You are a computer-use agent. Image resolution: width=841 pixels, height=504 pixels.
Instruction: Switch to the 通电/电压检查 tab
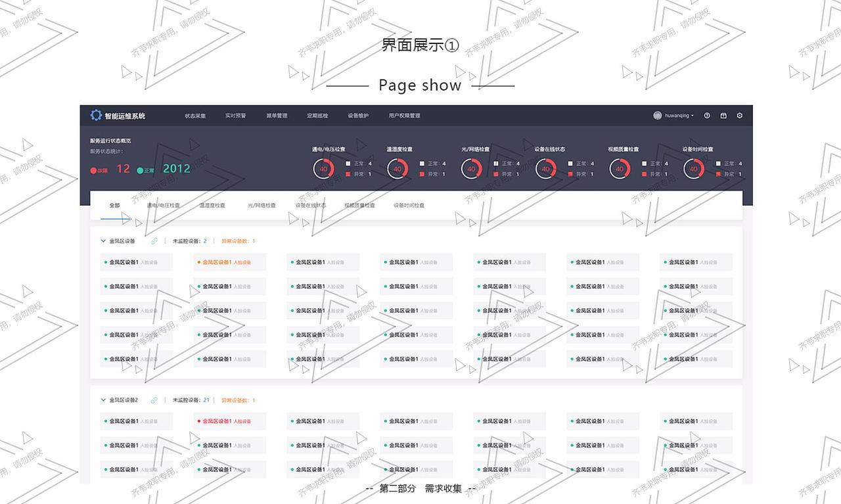pos(163,205)
